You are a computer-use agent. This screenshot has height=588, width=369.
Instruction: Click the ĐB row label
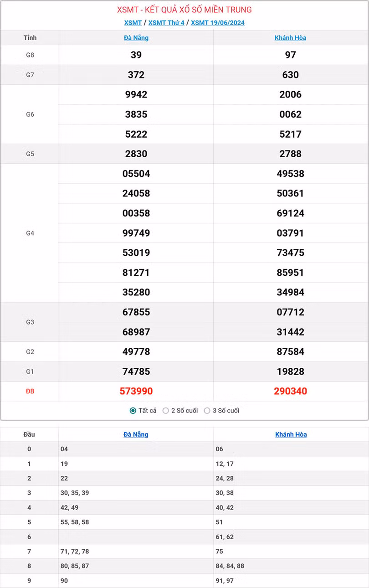click(30, 391)
